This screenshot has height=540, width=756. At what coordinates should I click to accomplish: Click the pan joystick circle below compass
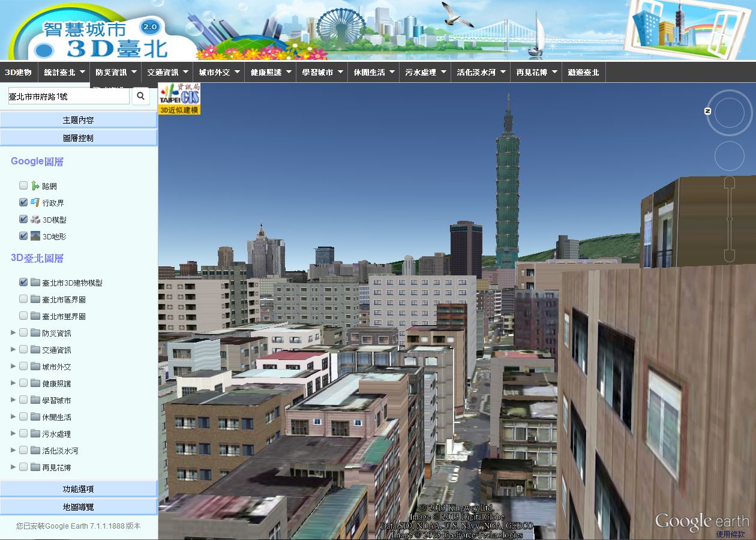tap(729, 156)
